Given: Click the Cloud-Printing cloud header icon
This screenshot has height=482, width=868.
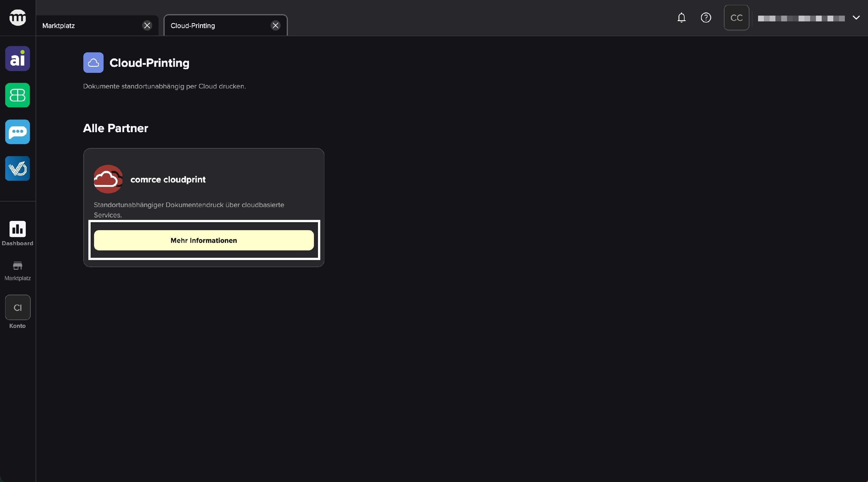Looking at the screenshot, I should click(x=93, y=63).
